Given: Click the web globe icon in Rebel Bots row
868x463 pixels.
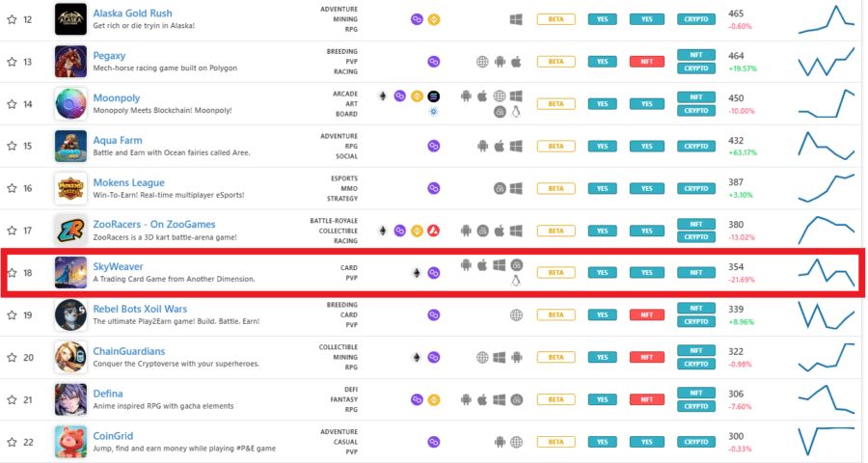Looking at the screenshot, I should [x=516, y=314].
